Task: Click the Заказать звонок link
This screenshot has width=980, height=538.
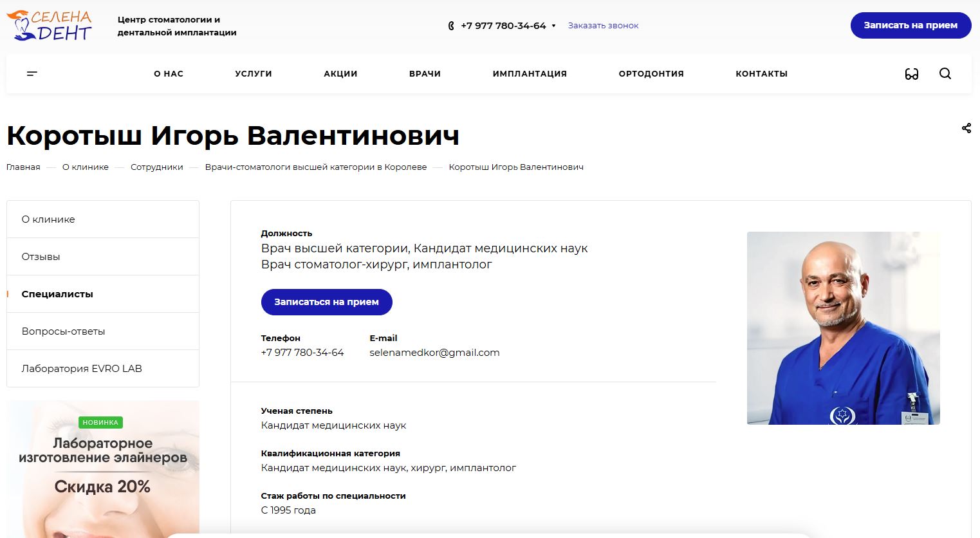Action: (x=603, y=26)
